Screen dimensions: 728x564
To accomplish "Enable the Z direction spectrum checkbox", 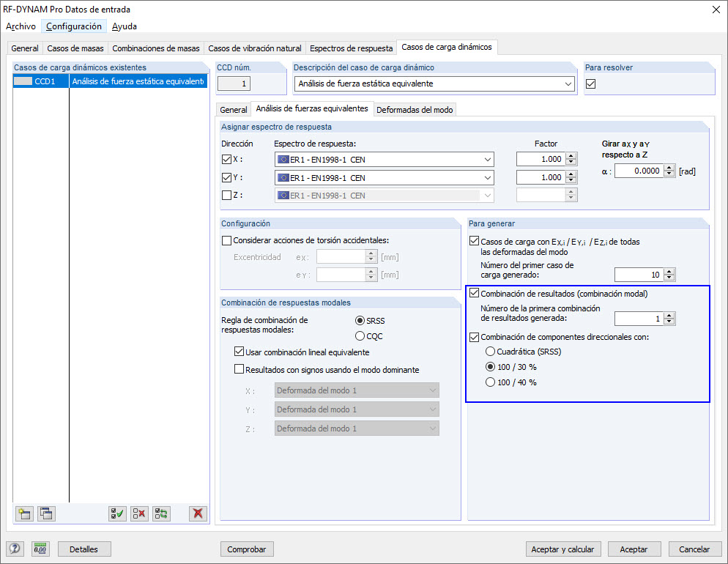I will tap(227, 195).
